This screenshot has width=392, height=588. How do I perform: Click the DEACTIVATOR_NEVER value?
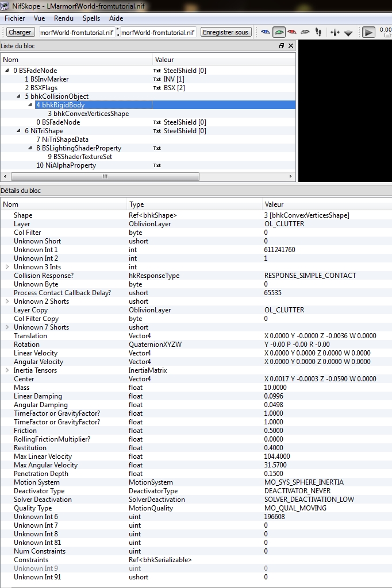(297, 492)
